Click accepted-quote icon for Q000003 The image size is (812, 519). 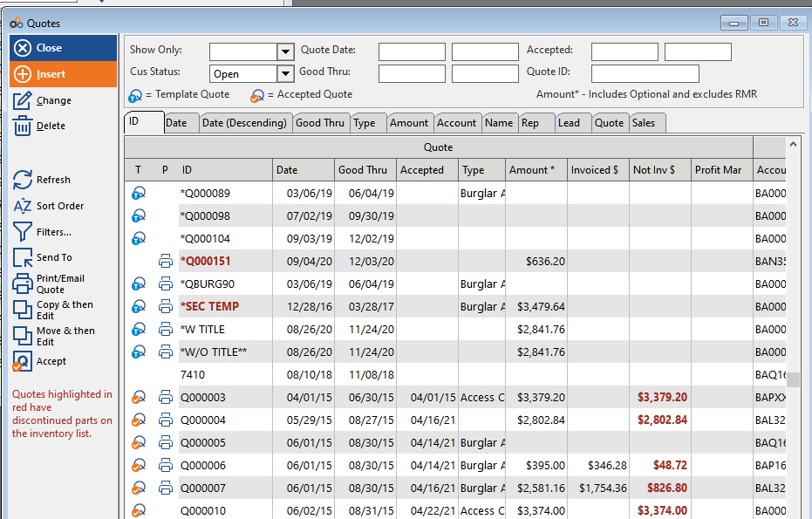pyautogui.click(x=138, y=397)
